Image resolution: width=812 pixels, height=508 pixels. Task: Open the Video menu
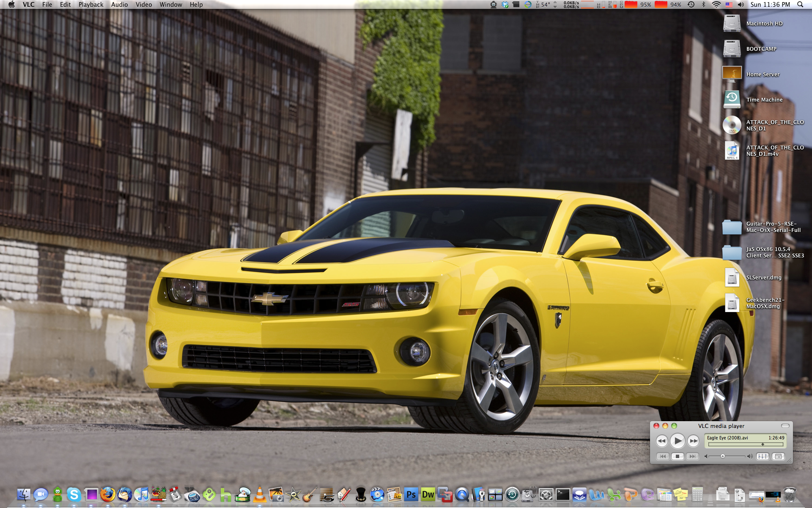click(143, 5)
